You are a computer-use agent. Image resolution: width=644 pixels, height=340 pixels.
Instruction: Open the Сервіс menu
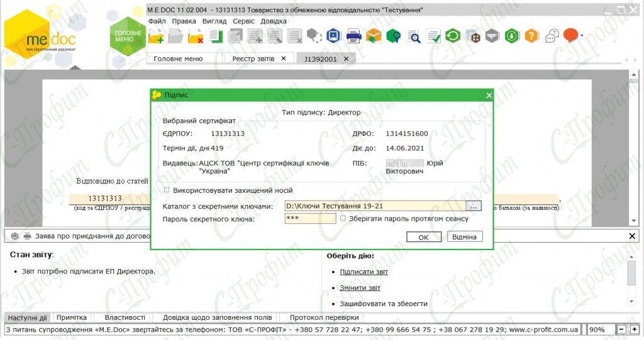[x=243, y=21]
